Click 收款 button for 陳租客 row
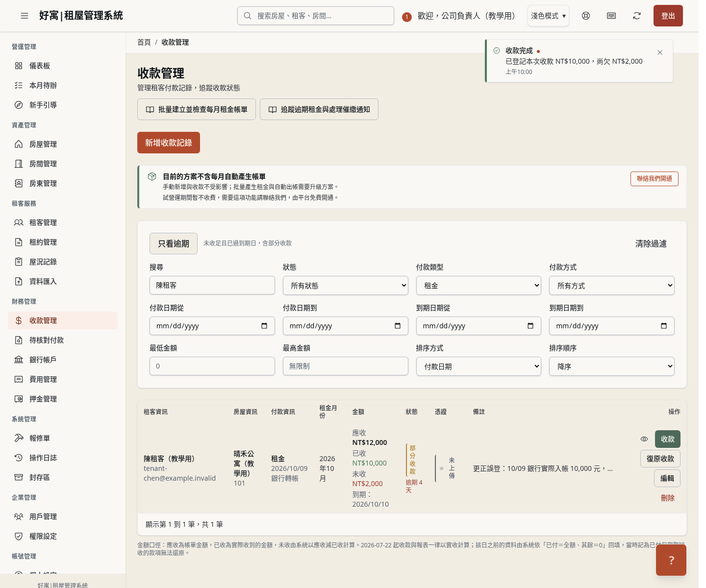Image resolution: width=706 pixels, height=588 pixels. 668,439
